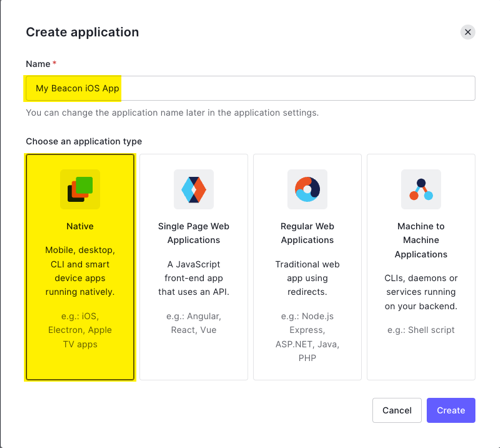Click 'Traditional web app using redirects' description

pos(307,278)
